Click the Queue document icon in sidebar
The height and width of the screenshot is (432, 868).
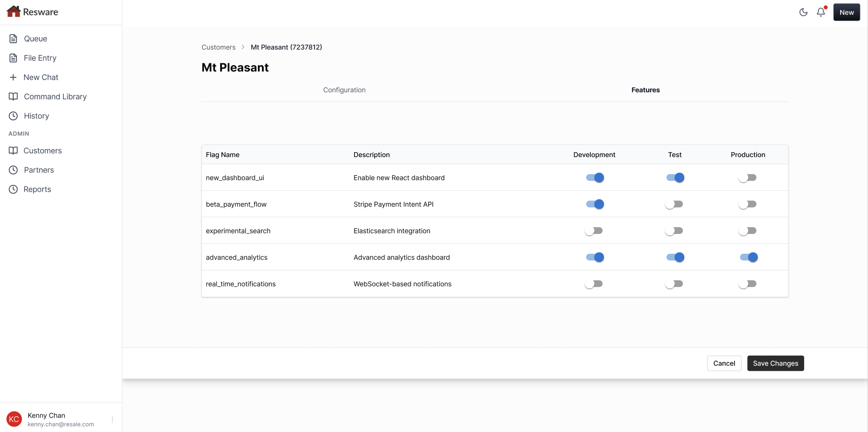(13, 39)
